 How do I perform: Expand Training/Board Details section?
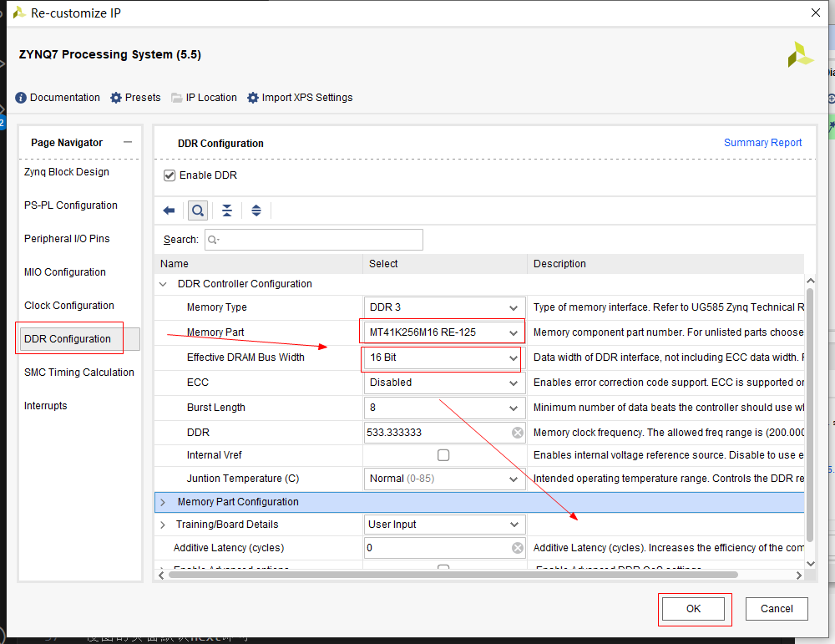163,525
